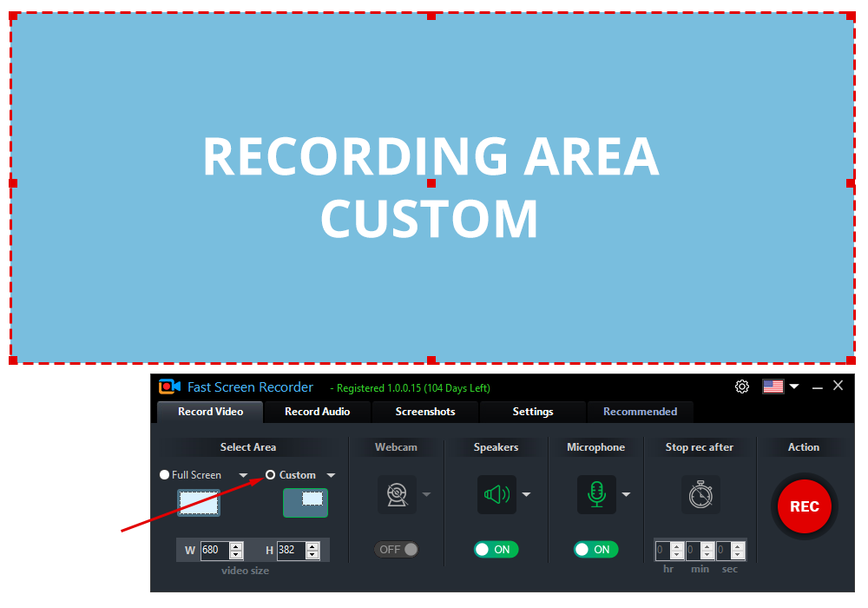This screenshot has width=868, height=608.
Task: Click the Fast Screen Recorder logo icon
Action: pyautogui.click(x=169, y=387)
